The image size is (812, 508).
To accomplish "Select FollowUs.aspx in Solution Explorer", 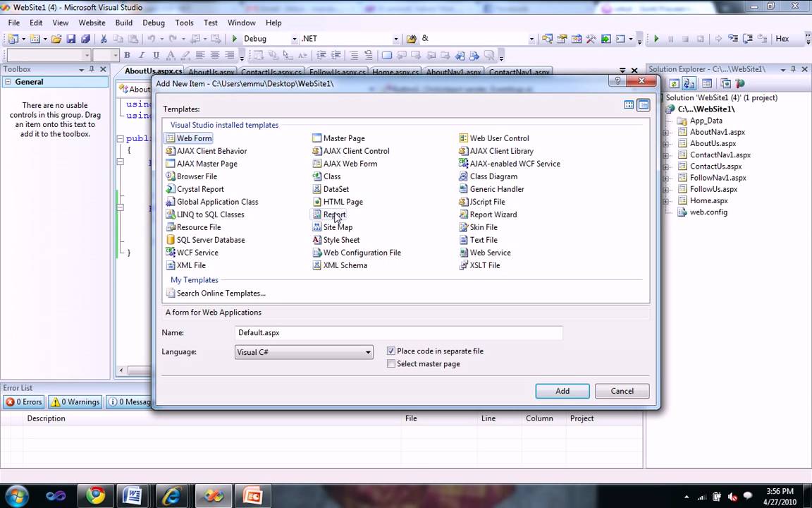I will click(713, 189).
